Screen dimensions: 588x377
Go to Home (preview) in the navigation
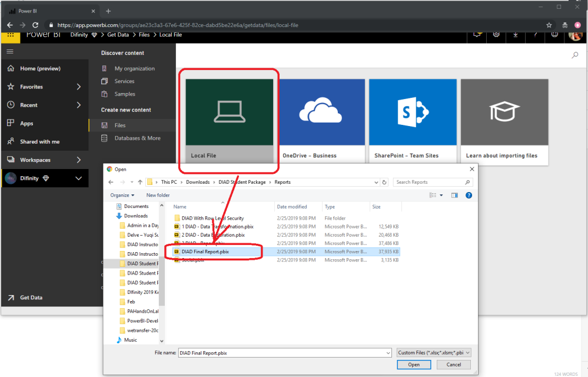[x=40, y=69]
